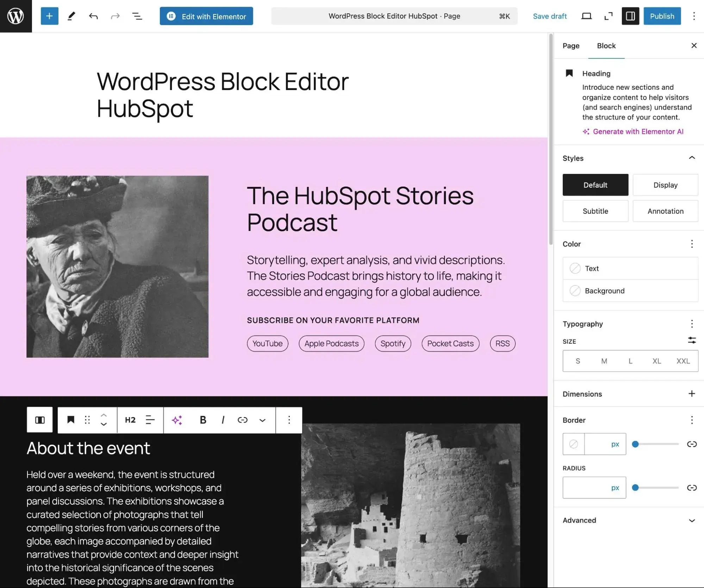
Task: Choose font size XL
Action: (656, 361)
